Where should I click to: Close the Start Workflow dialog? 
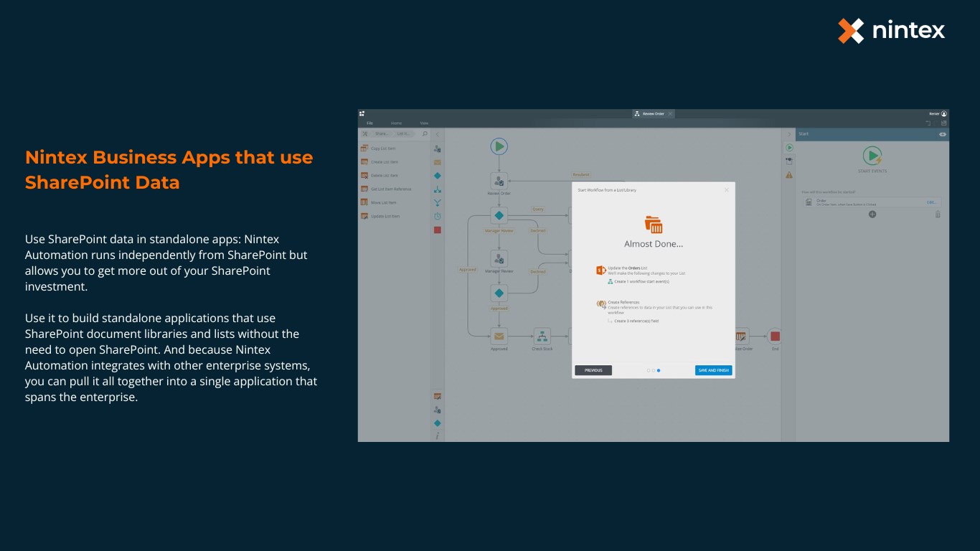pyautogui.click(x=726, y=190)
